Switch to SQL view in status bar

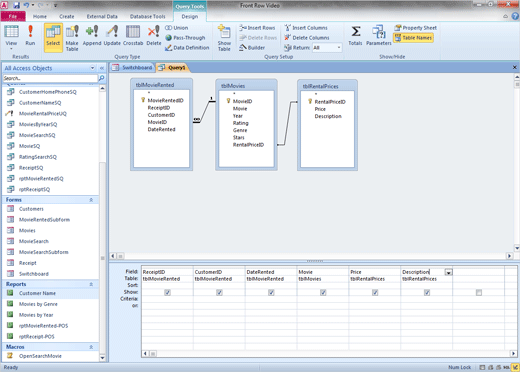(507, 367)
